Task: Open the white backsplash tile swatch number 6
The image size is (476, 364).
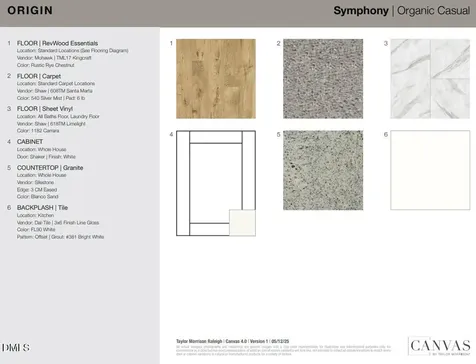Action: 430,170
